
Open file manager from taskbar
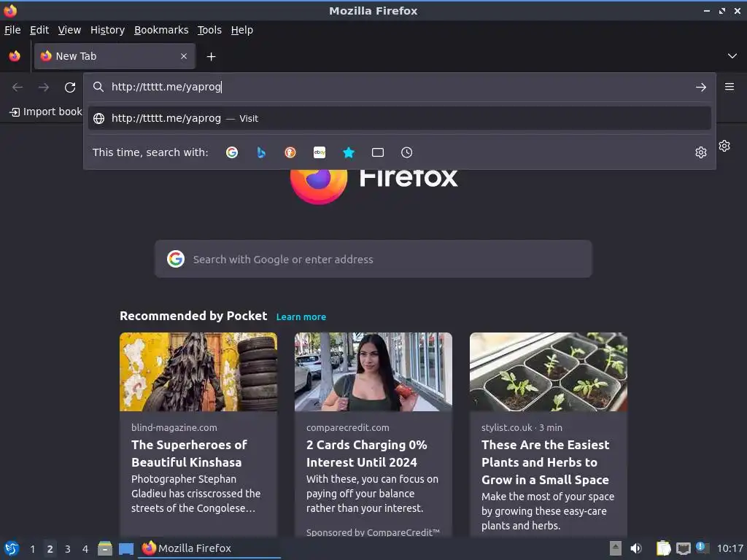pos(105,548)
